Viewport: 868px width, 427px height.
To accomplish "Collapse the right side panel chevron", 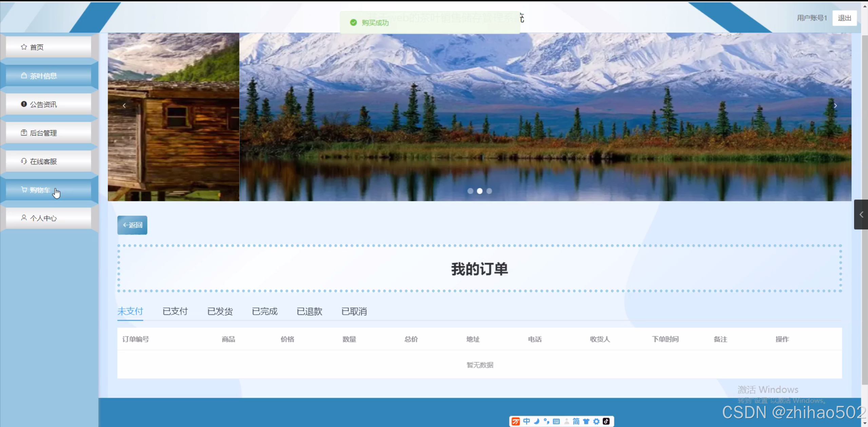I will (x=861, y=214).
